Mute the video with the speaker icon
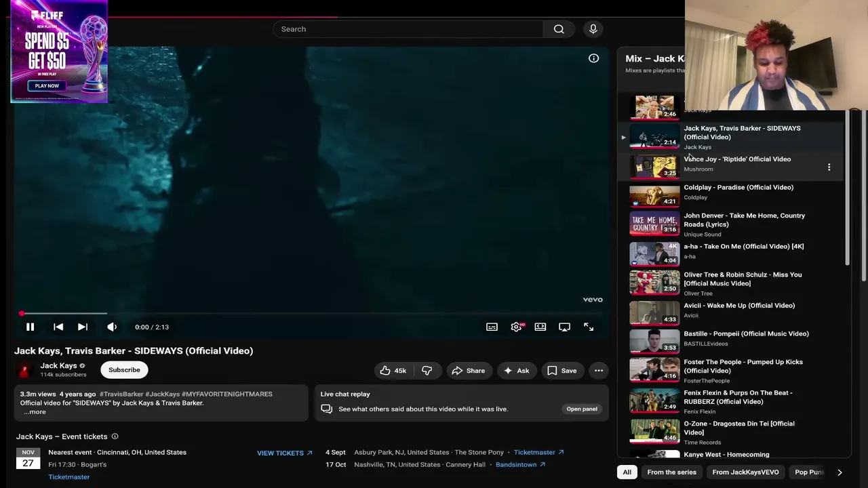The width and height of the screenshot is (868, 488). click(112, 327)
